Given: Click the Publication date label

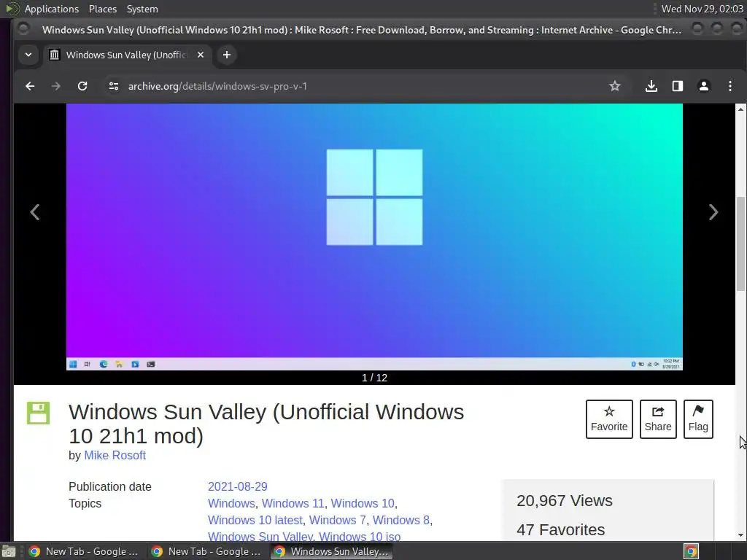Looking at the screenshot, I should pos(110,486).
